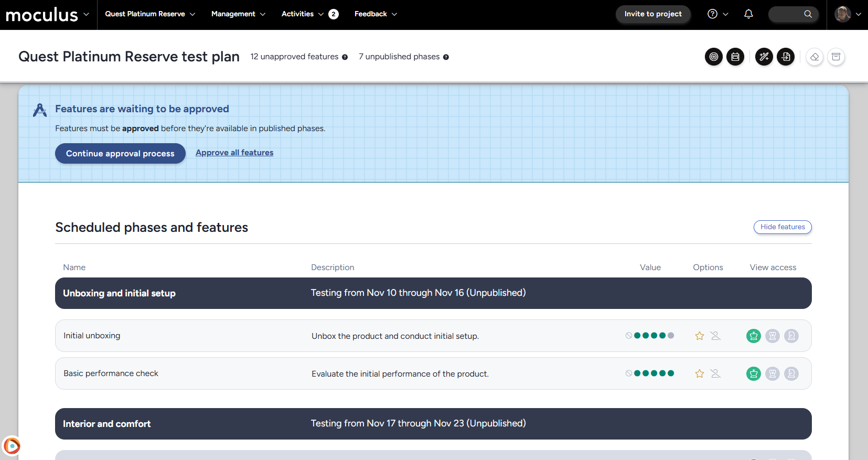Click the eraser icon
Image resolution: width=868 pixels, height=460 pixels.
point(814,57)
